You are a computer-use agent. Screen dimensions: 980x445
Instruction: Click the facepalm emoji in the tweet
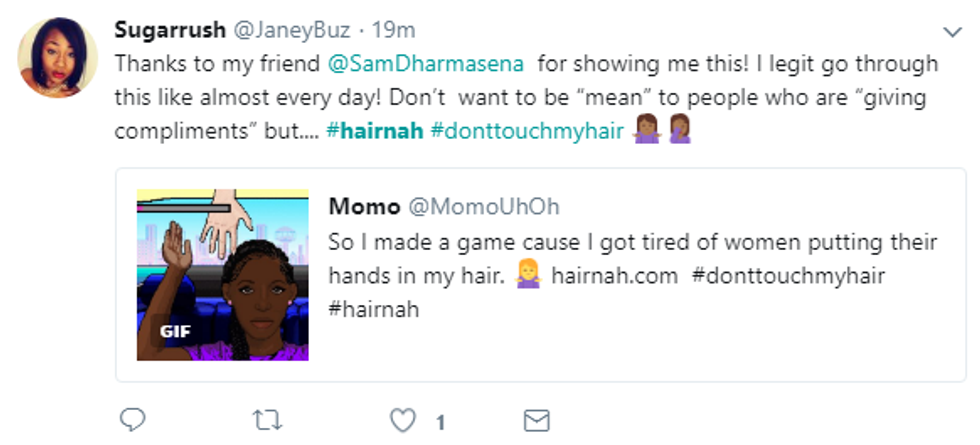pyautogui.click(x=681, y=131)
